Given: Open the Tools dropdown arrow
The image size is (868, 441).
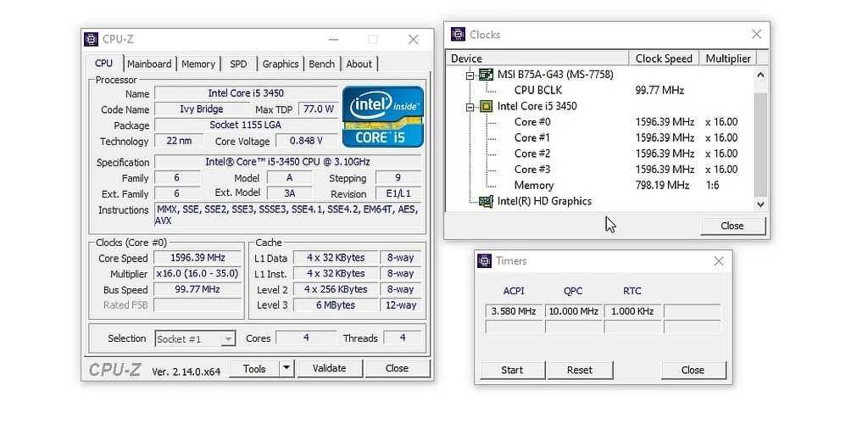Looking at the screenshot, I should click(x=287, y=368).
